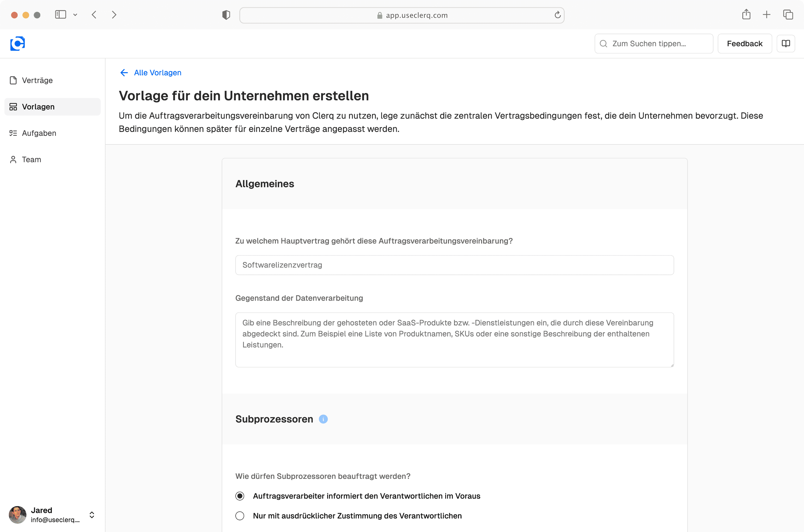Click the privacy shield icon in address bar
The width and height of the screenshot is (804, 532).
pyautogui.click(x=226, y=15)
